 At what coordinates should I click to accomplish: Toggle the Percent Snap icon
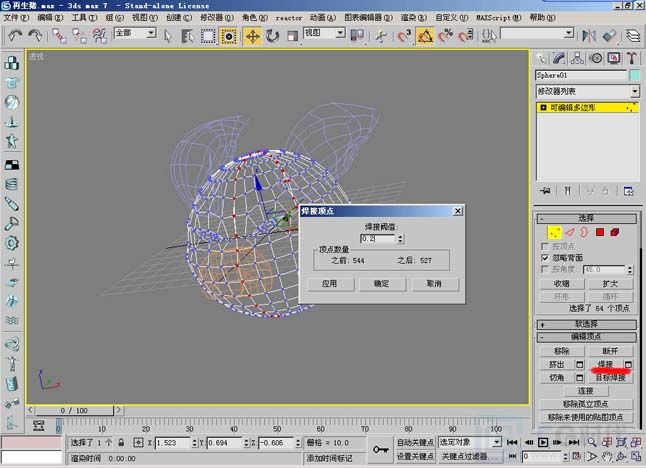pyautogui.click(x=445, y=36)
